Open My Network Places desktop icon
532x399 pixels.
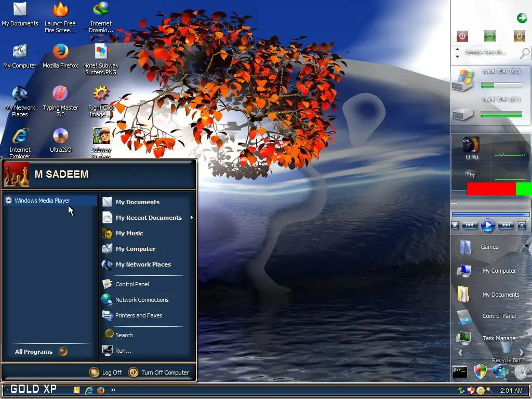point(20,101)
